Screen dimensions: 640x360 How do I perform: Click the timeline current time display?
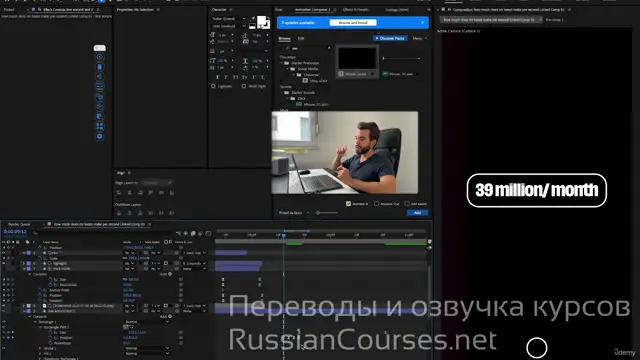(x=15, y=231)
